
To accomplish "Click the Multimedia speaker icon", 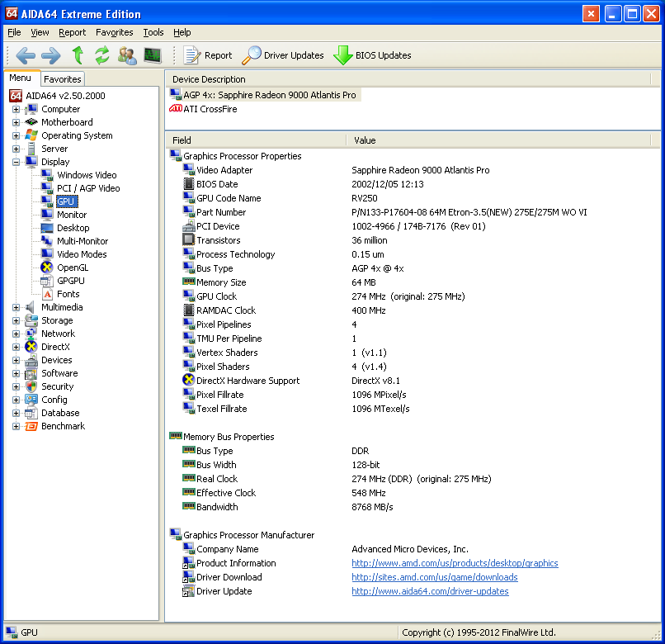I will (x=31, y=307).
